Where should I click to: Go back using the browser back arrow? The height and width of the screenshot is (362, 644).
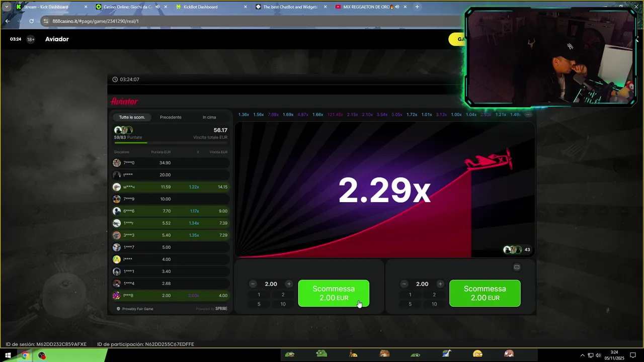[x=7, y=21]
